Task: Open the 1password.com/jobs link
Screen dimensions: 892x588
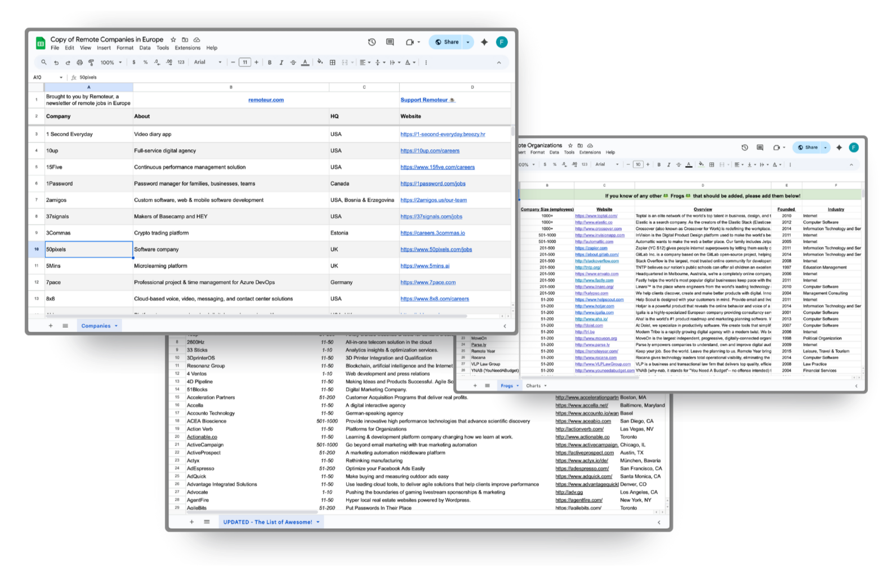Action: [x=432, y=184]
